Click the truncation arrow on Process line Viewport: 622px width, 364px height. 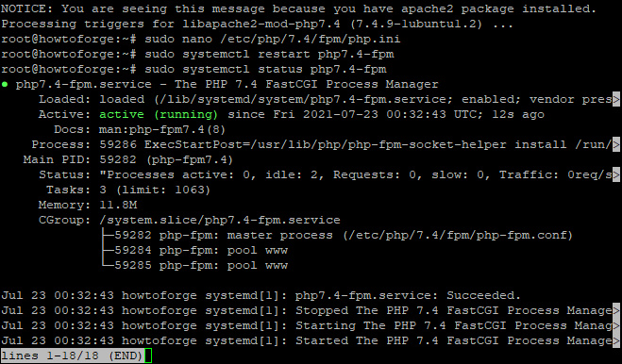pos(616,144)
